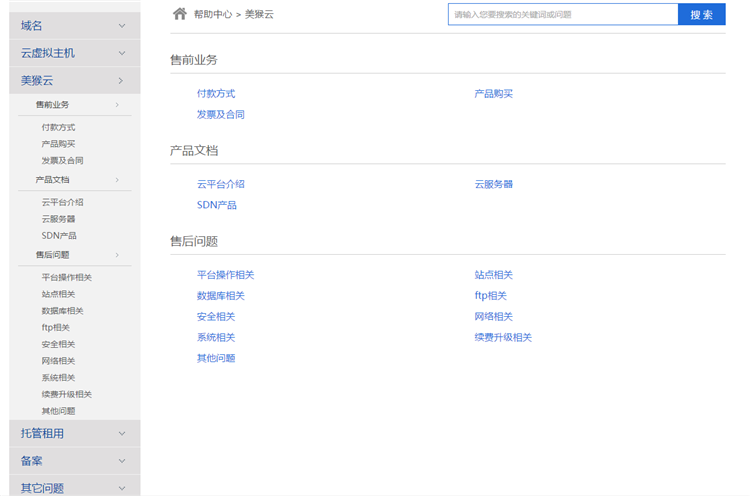Expand the 云虚拟主机 sidebar section
This screenshot has height=496, width=750.
pyautogui.click(x=75, y=53)
